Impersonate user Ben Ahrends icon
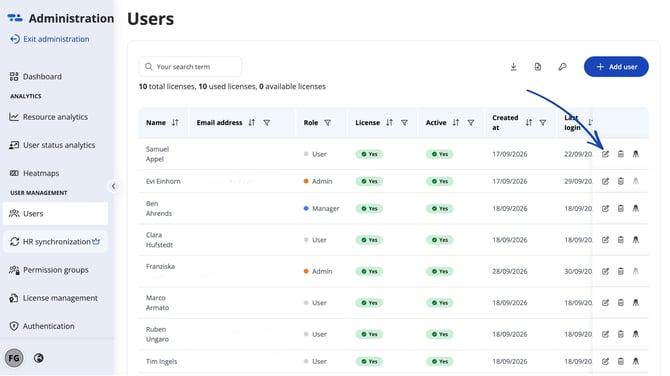Image resolution: width=670 pixels, height=376 pixels. [x=636, y=209]
